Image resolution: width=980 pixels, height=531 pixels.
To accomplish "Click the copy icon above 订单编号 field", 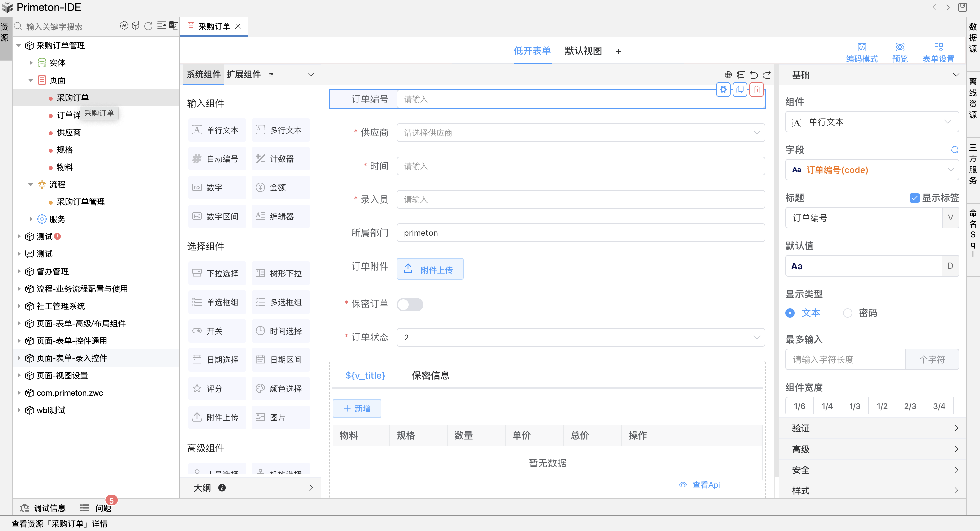I will pyautogui.click(x=740, y=90).
